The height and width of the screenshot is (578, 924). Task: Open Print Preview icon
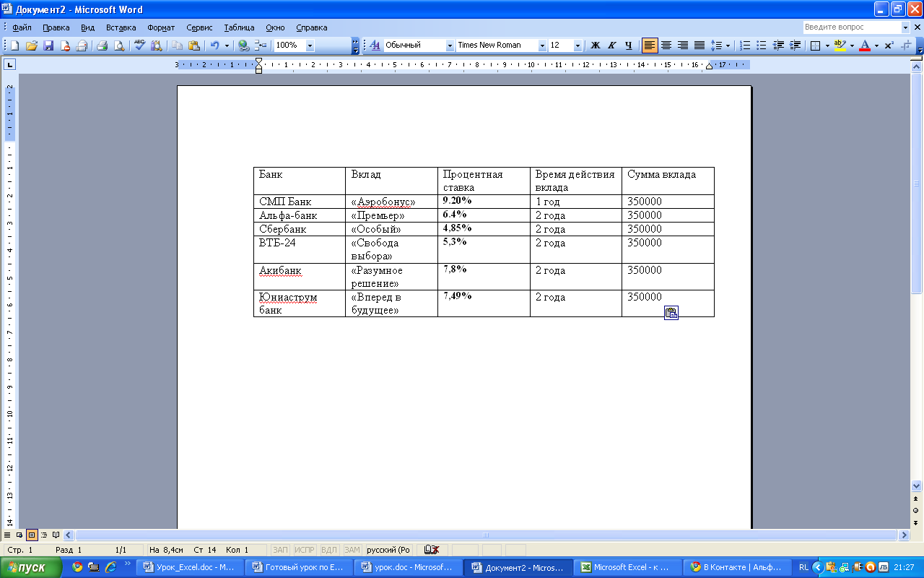point(118,45)
